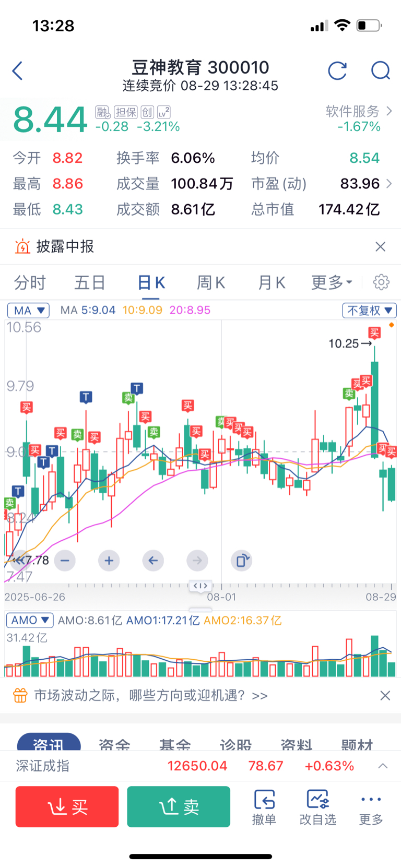Open the 不复权 adjustment dropdown
Viewport: 401px width, 868px height.
point(369,311)
